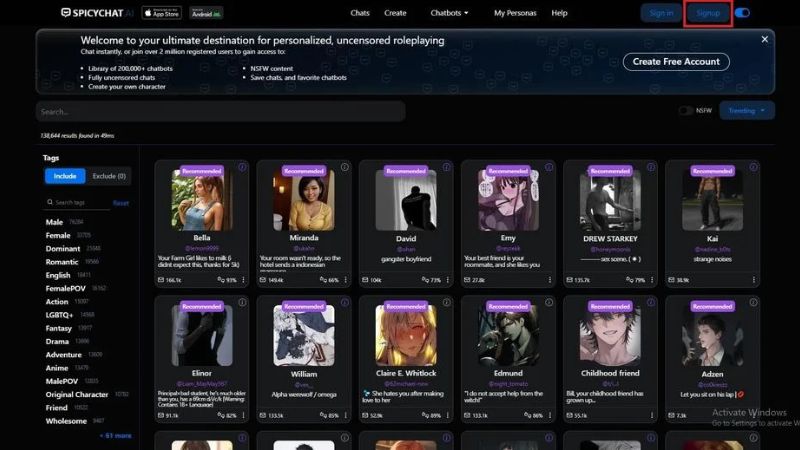
Task: Open three-dot menu on Kai card
Action: point(754,280)
